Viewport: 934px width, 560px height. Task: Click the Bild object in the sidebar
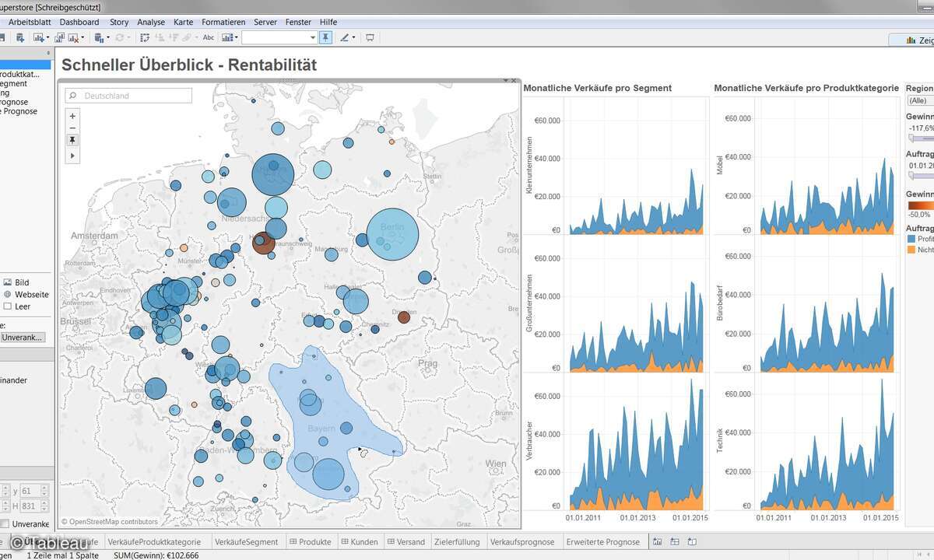(x=17, y=283)
